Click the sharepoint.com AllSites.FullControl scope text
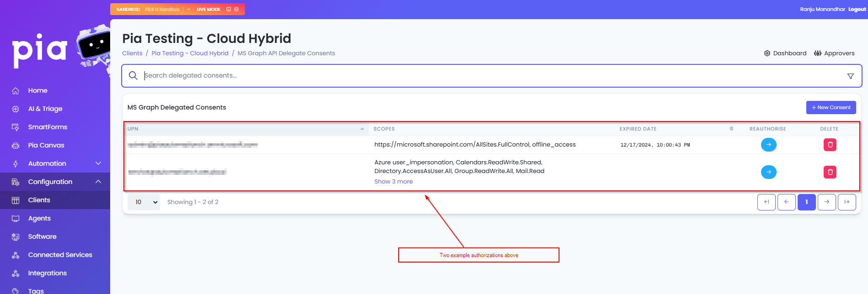 click(x=475, y=144)
